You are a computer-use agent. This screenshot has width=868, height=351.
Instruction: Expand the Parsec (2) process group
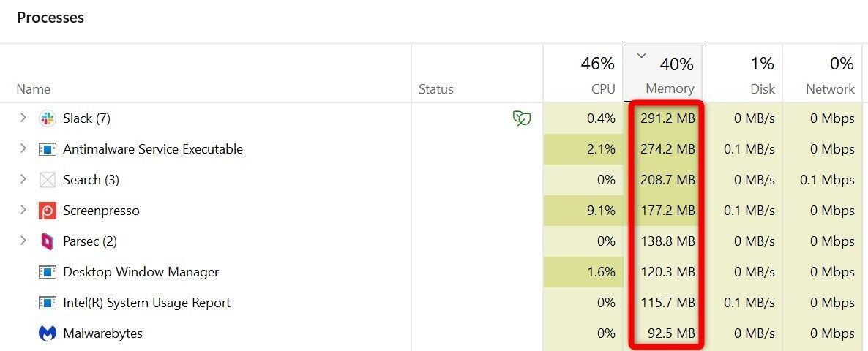pyautogui.click(x=23, y=241)
